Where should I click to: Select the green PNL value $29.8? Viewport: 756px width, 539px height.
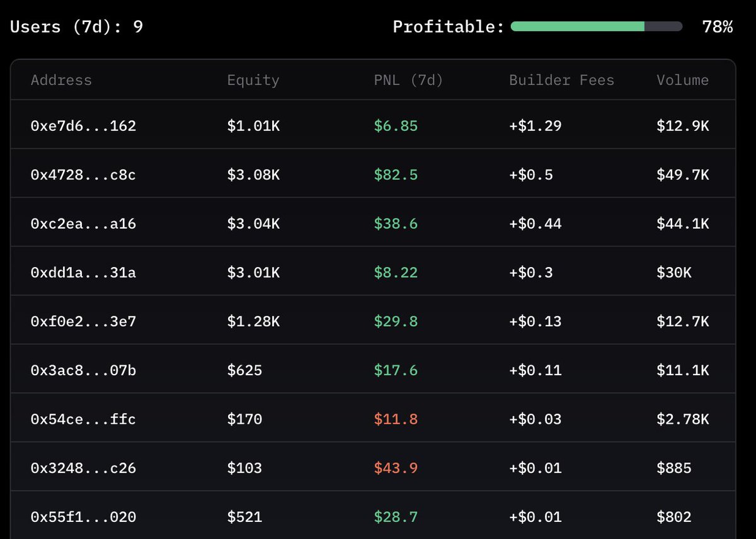(x=396, y=322)
